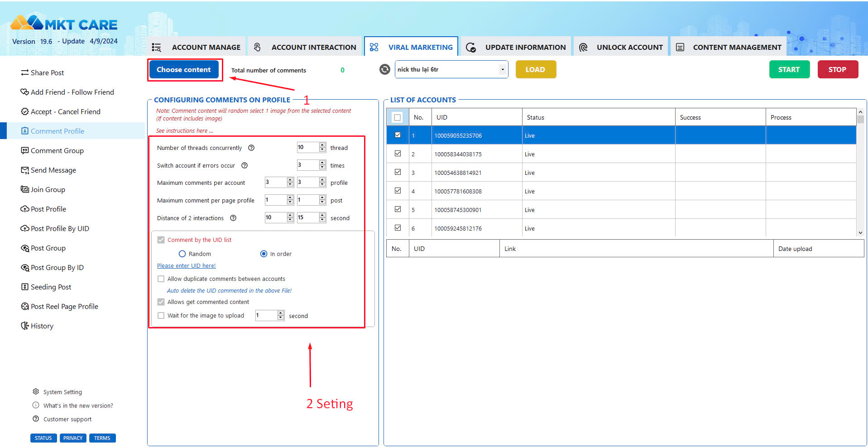This screenshot has width=868, height=448.
Task: Click the STATUS footer button
Action: click(43, 438)
